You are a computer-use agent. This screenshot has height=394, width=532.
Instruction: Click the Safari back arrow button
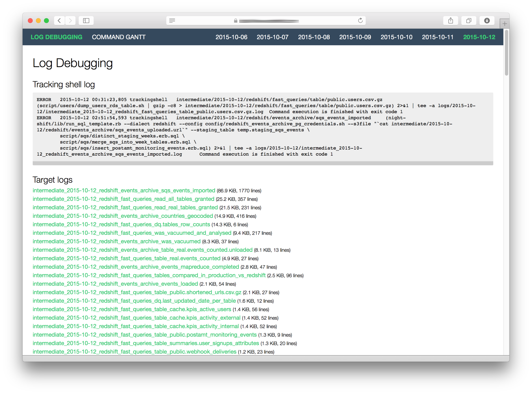59,21
